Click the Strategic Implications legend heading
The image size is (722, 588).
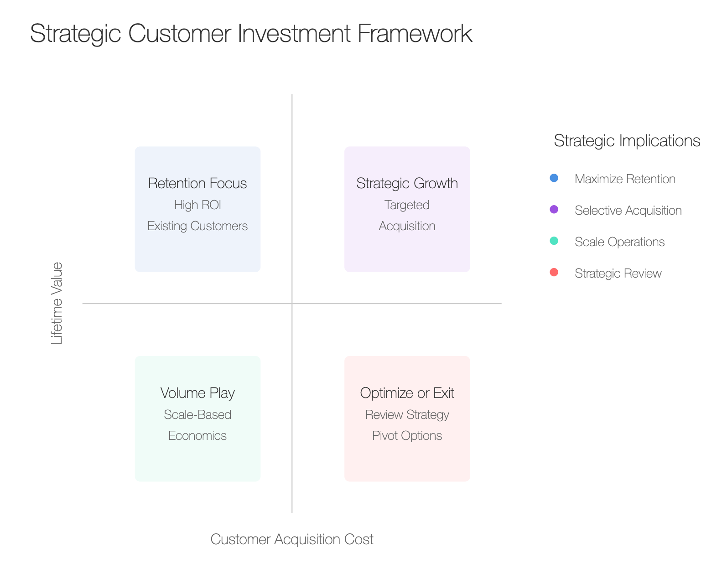pyautogui.click(x=627, y=141)
